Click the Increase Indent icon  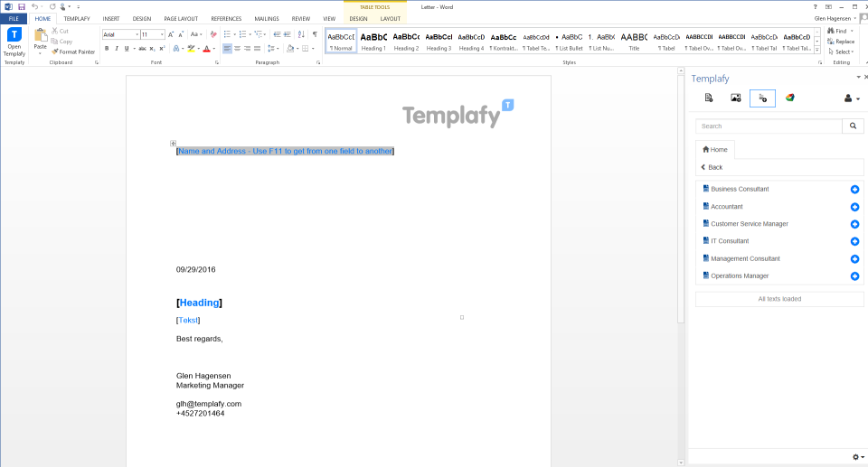point(288,34)
